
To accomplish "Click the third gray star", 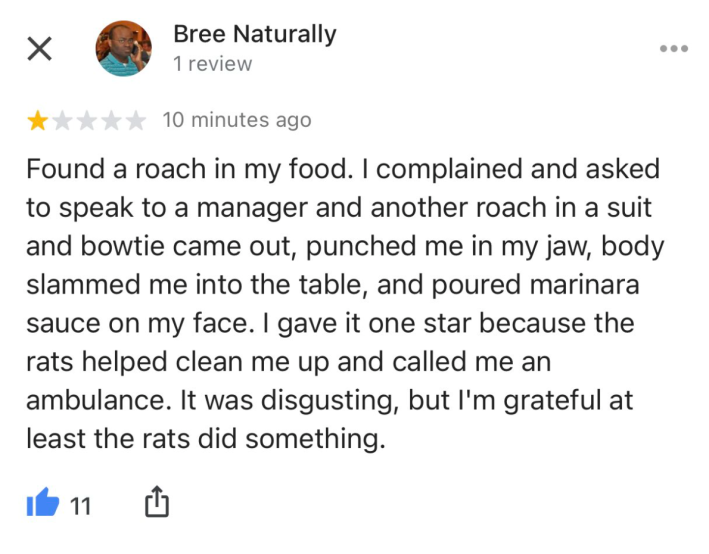I will 87,121.
